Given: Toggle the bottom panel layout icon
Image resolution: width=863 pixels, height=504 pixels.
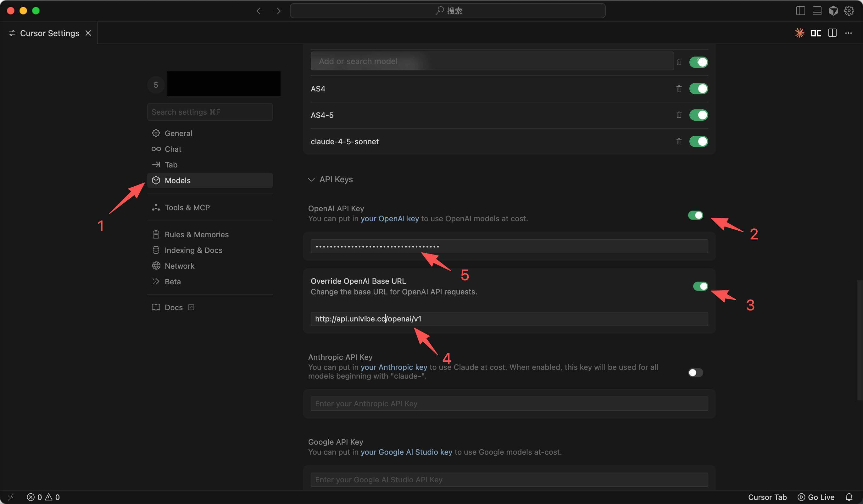Looking at the screenshot, I should (817, 11).
